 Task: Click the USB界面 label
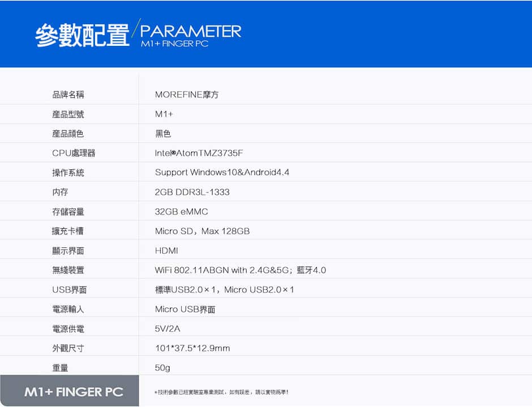pyautogui.click(x=70, y=290)
